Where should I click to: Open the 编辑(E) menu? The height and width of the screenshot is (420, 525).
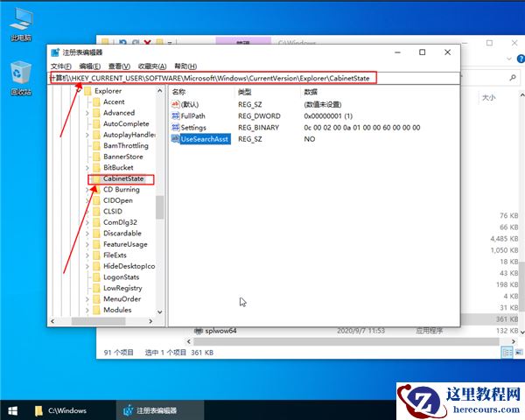90,66
